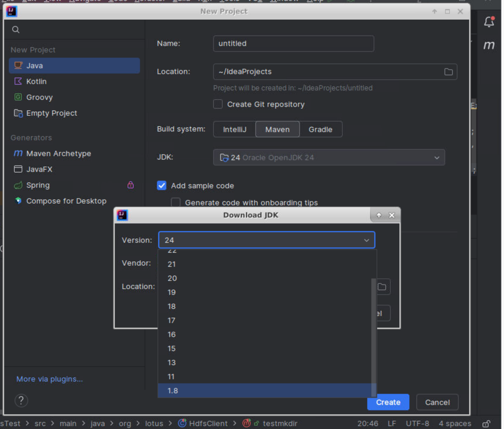Select version 20 from the list

(x=264, y=278)
